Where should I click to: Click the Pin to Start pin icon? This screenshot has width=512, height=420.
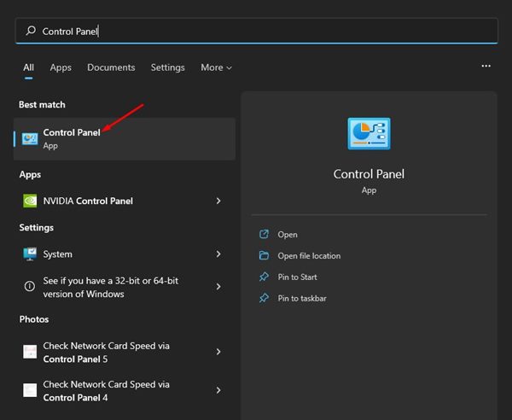pos(264,277)
